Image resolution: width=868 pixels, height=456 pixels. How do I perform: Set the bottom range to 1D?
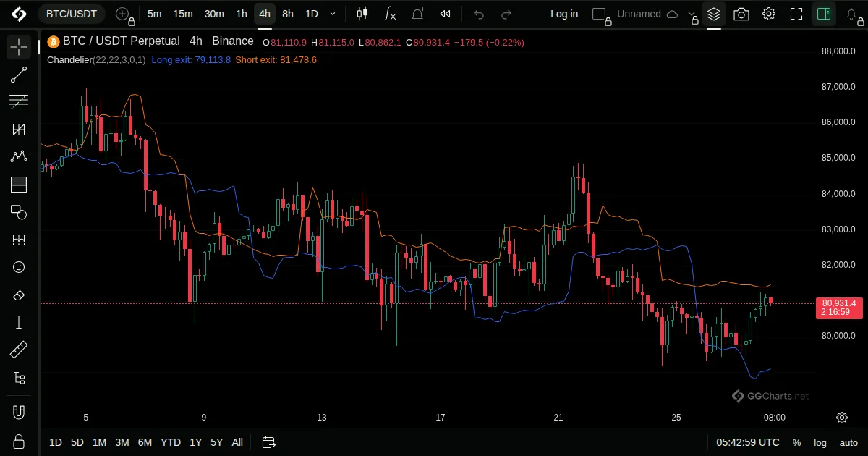(56, 442)
